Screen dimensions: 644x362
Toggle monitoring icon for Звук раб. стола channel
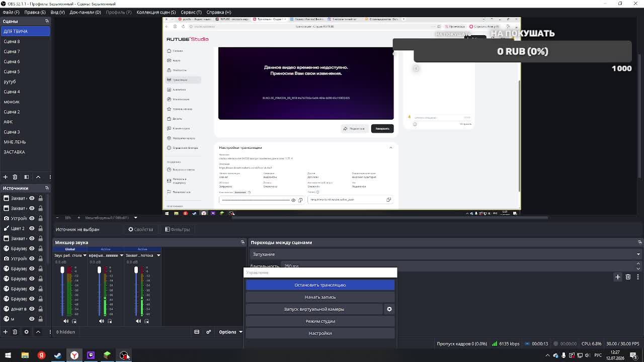pos(74,321)
